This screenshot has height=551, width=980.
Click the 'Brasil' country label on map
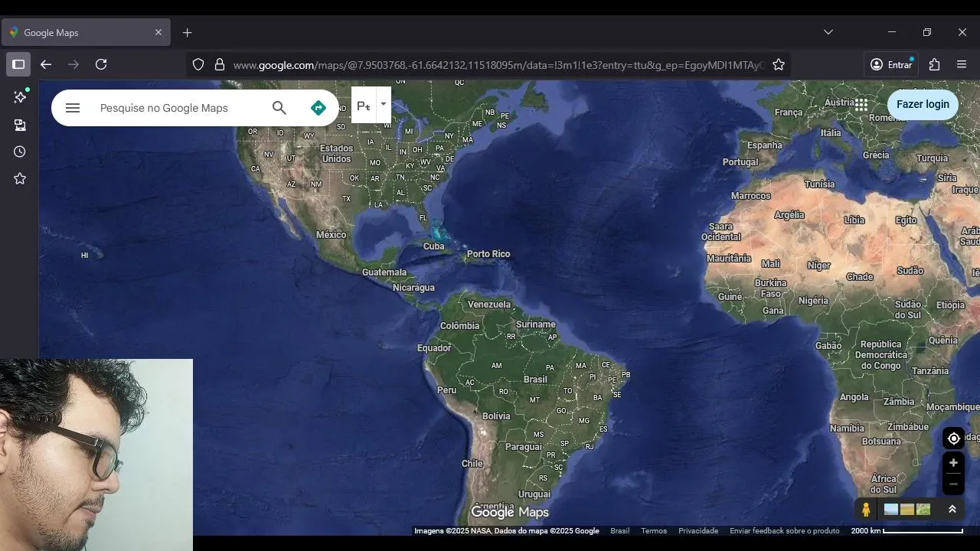coord(535,380)
